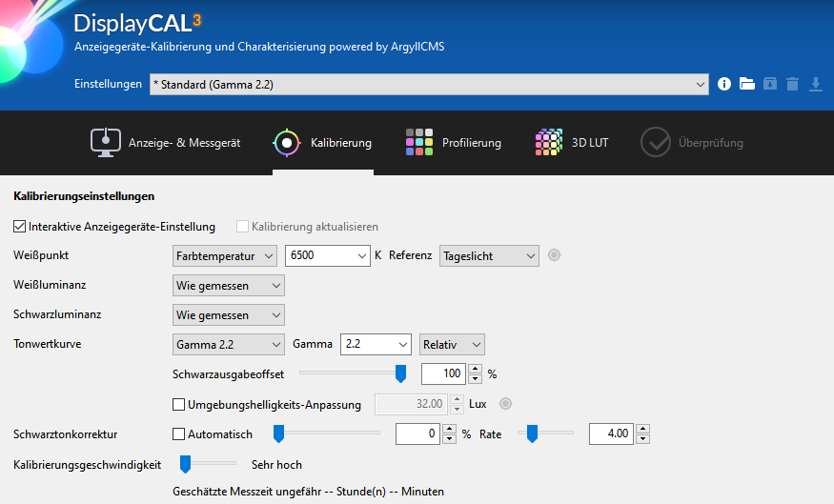Click the delete settings trash icon
Screen dimensions: 834x504
click(792, 84)
